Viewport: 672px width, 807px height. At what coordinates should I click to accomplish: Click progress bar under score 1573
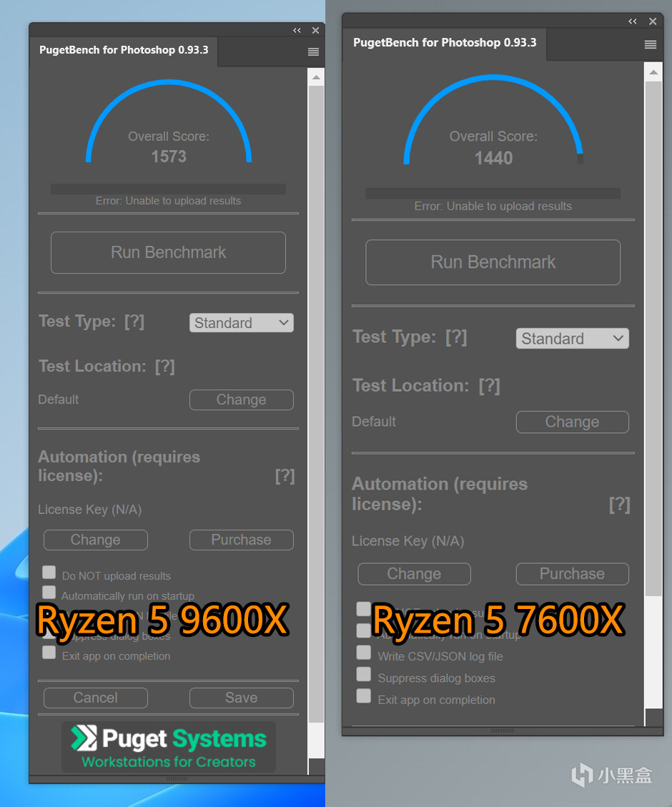pyautogui.click(x=168, y=189)
